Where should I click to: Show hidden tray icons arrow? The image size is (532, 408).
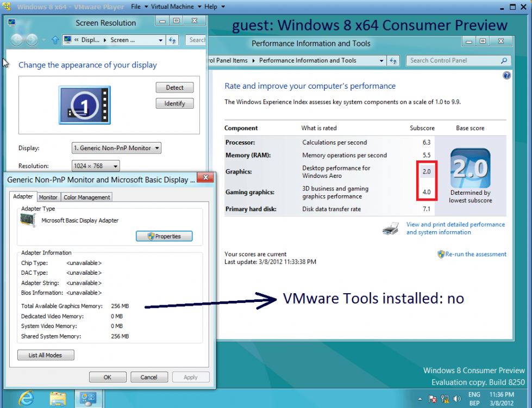tap(420, 399)
